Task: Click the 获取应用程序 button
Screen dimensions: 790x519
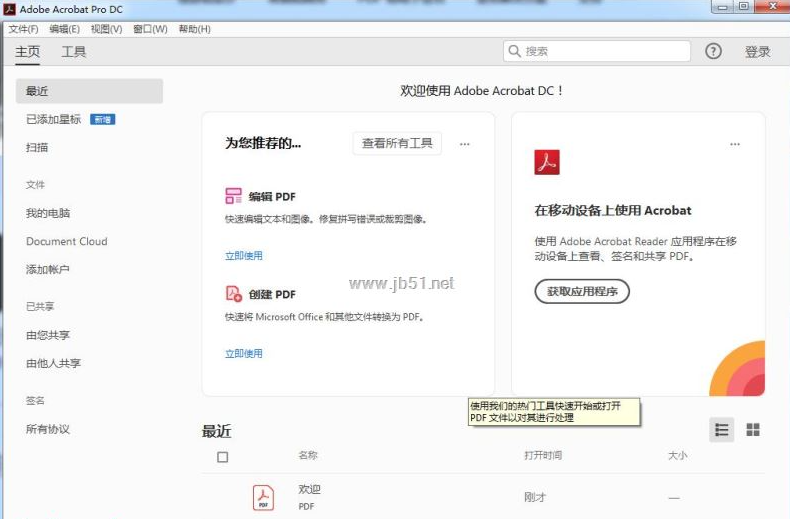Action: tap(582, 291)
